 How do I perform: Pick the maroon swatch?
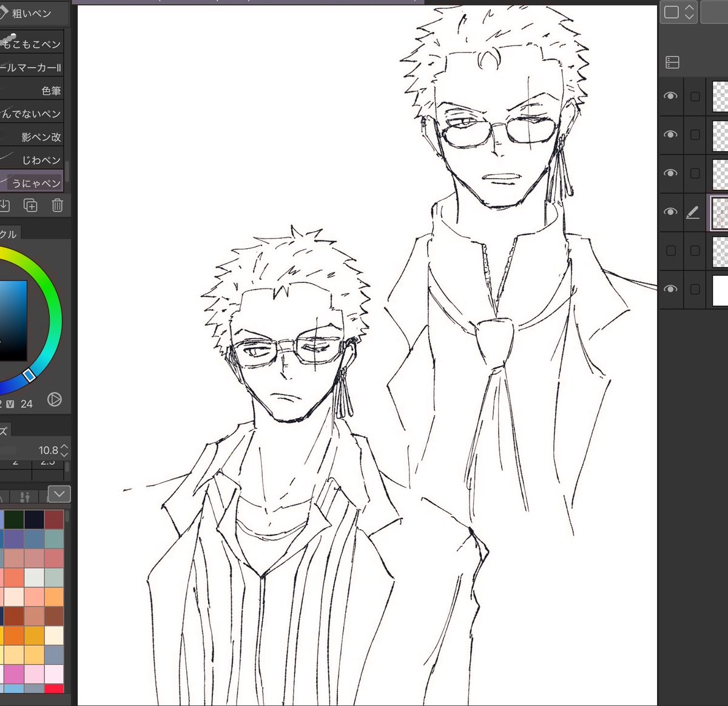pyautogui.click(x=54, y=520)
